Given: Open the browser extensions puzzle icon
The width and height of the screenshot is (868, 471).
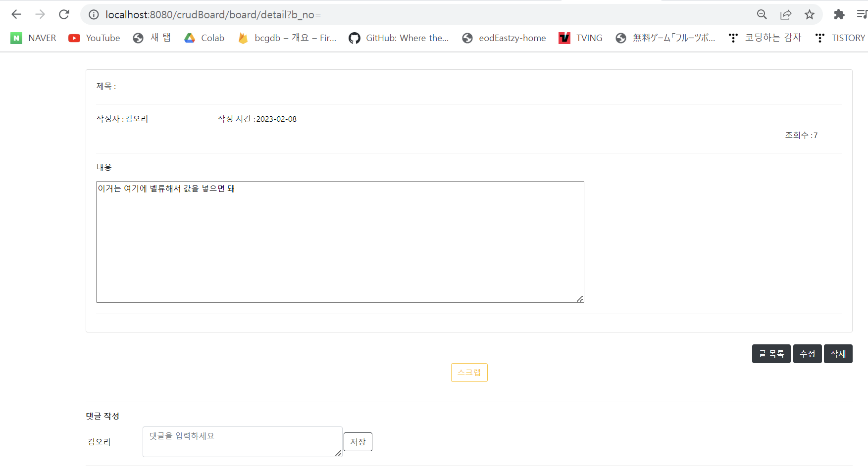Looking at the screenshot, I should click(839, 14).
